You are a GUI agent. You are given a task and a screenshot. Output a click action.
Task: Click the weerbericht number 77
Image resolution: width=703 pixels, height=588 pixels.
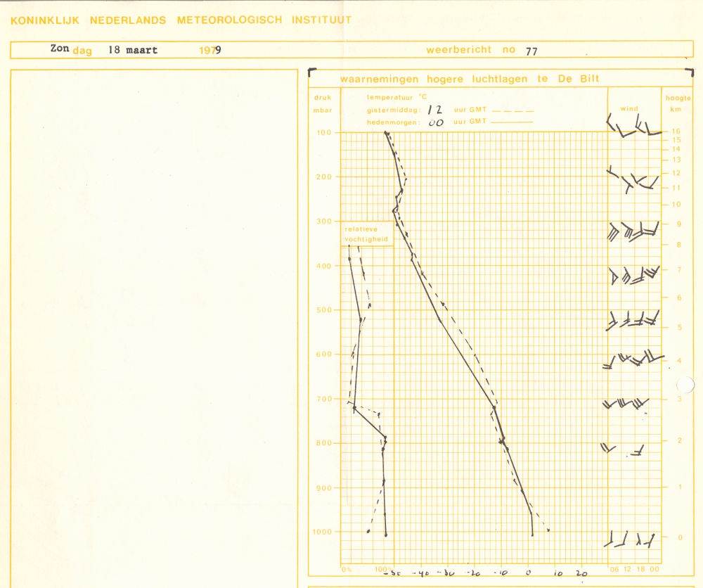click(x=532, y=50)
